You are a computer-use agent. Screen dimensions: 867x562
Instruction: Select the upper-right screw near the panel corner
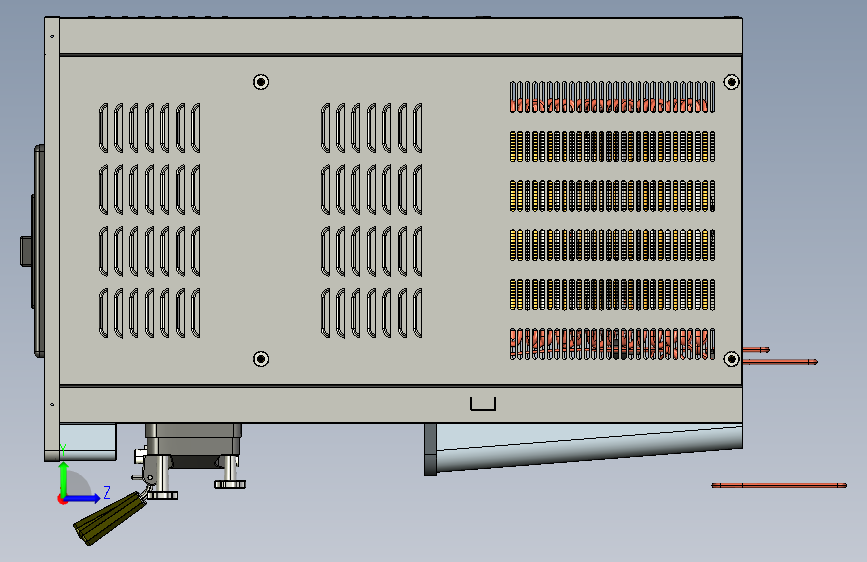[x=732, y=82]
